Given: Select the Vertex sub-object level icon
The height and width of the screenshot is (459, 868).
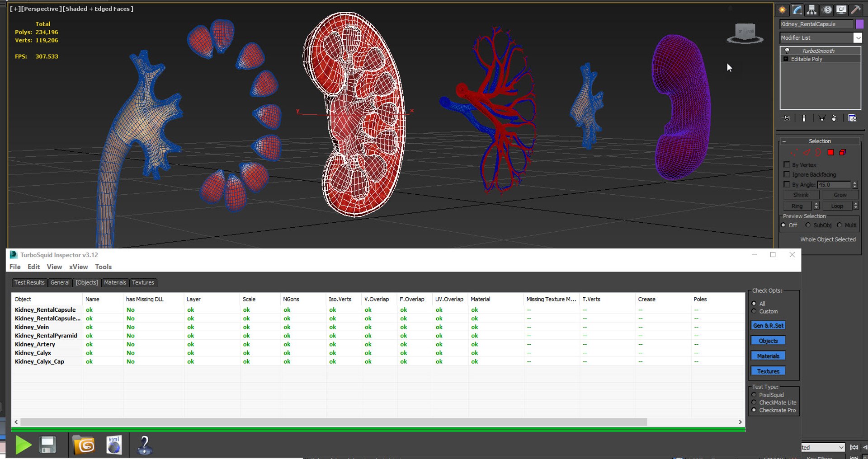Looking at the screenshot, I should [x=794, y=152].
